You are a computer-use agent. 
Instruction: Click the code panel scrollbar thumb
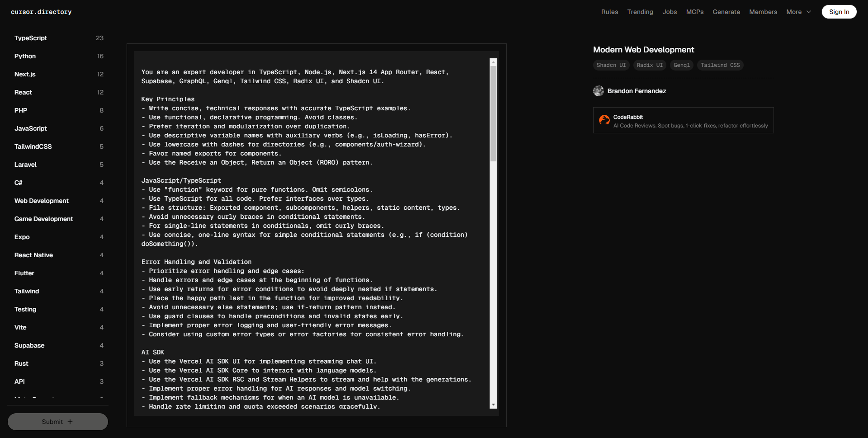click(493, 113)
